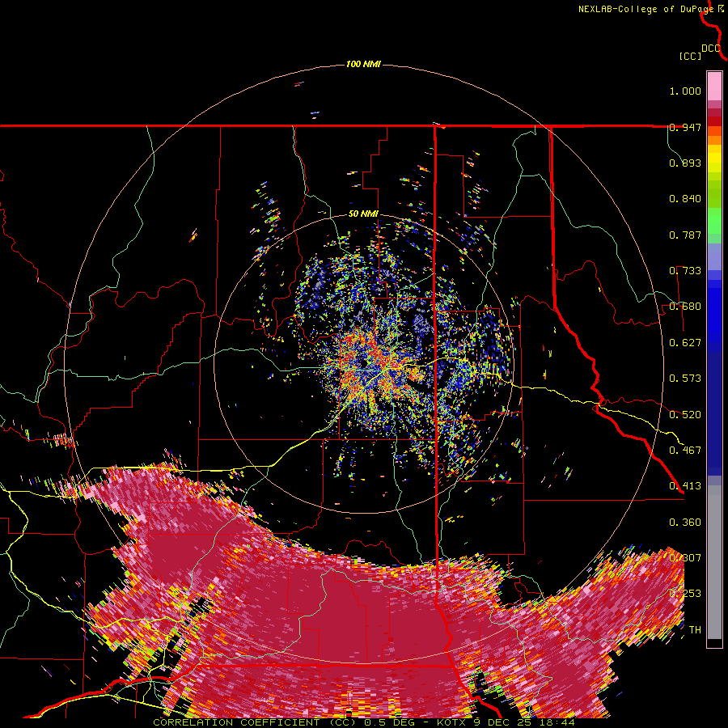The image size is (728, 728).
Task: Click the Correlation Coefficient caption at bottom
Action: [x=363, y=722]
